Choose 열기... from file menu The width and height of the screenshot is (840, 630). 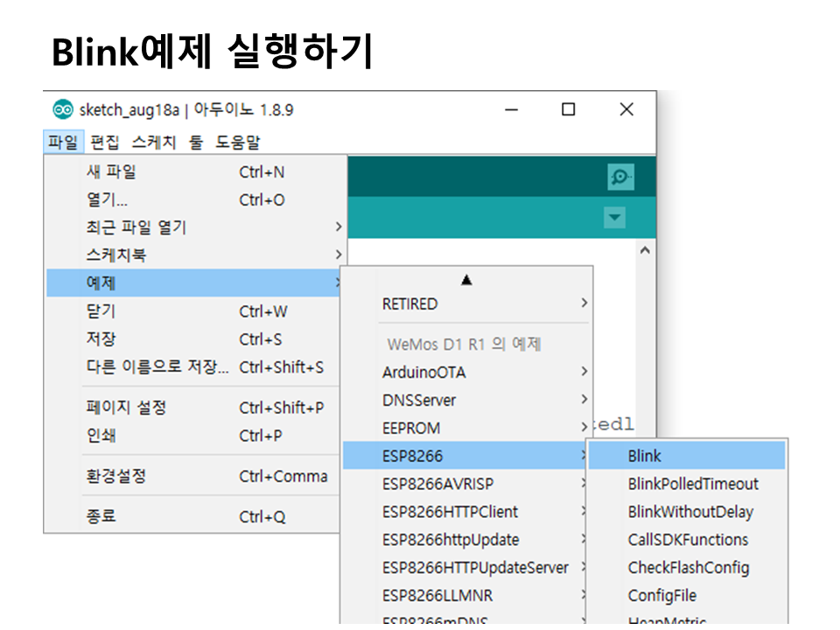193,199
